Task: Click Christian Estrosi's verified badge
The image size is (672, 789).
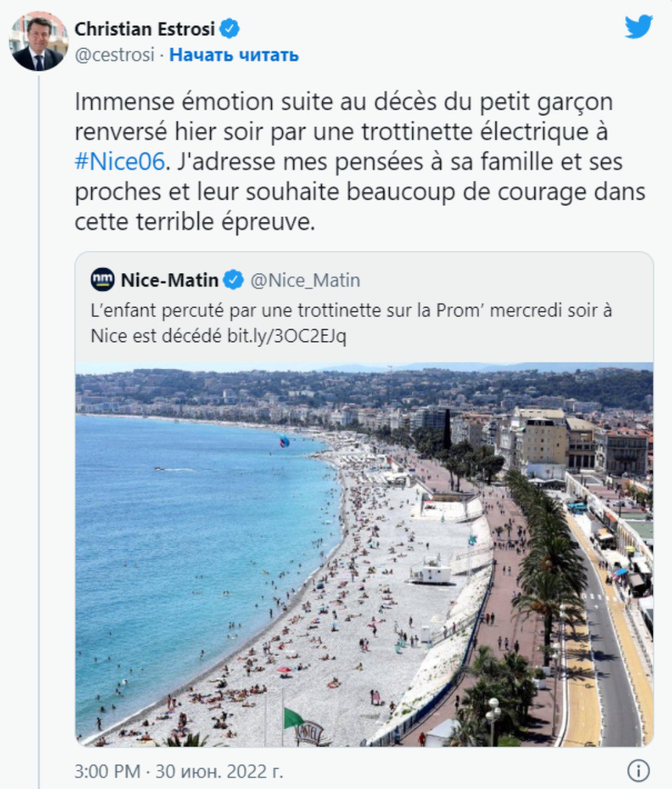Action: [231, 28]
